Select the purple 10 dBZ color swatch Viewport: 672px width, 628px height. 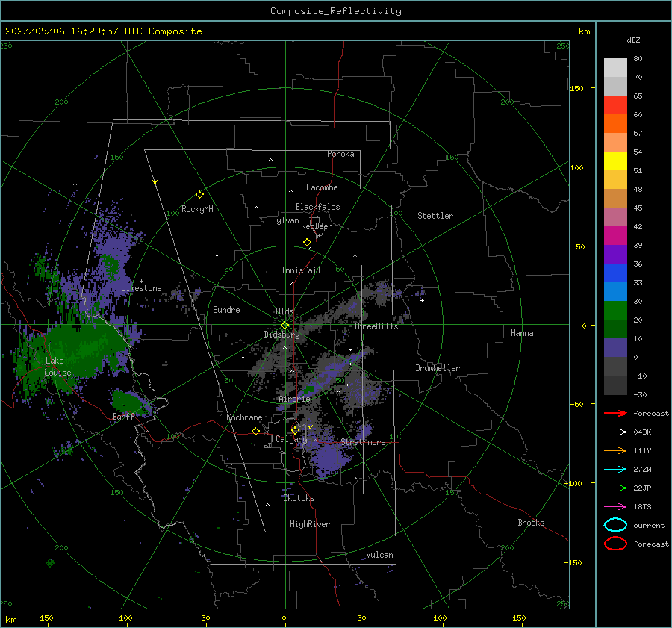[615, 347]
